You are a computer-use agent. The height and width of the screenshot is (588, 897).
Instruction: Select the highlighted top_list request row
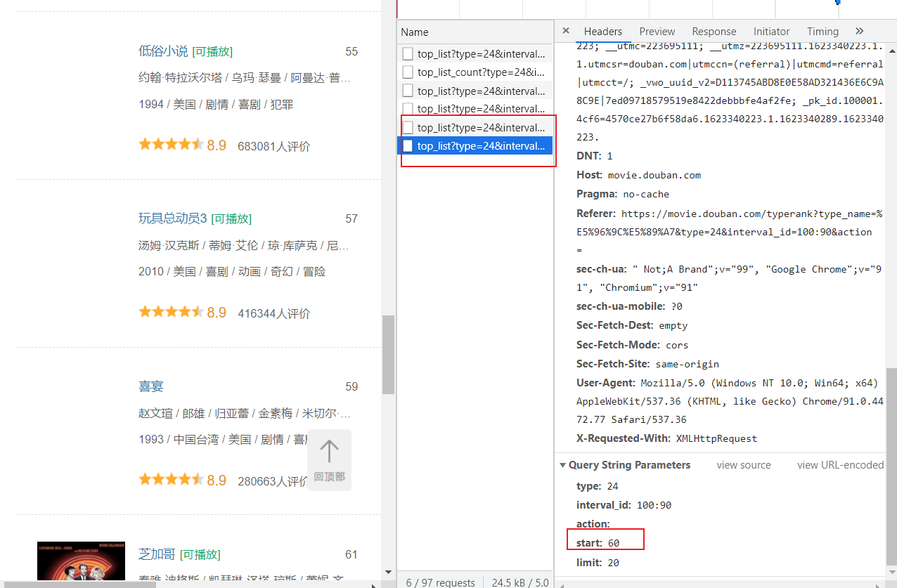point(475,145)
